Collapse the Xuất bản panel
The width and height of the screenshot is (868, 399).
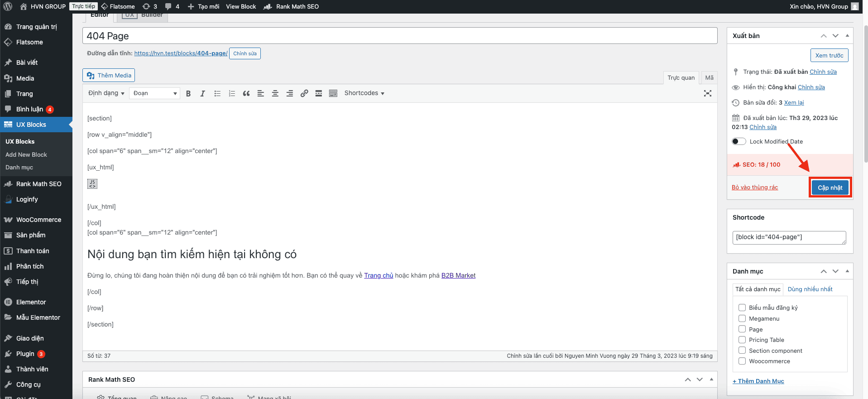coord(847,36)
